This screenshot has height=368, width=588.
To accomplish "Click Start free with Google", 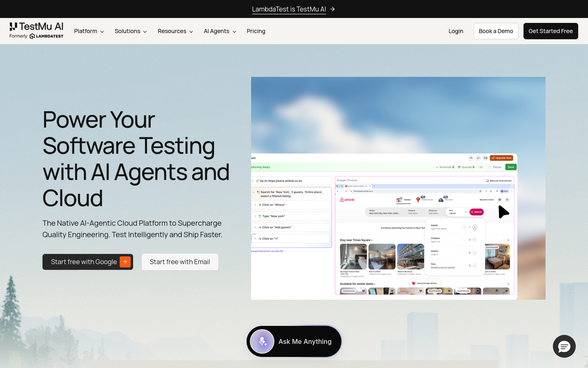I will 88,262.
